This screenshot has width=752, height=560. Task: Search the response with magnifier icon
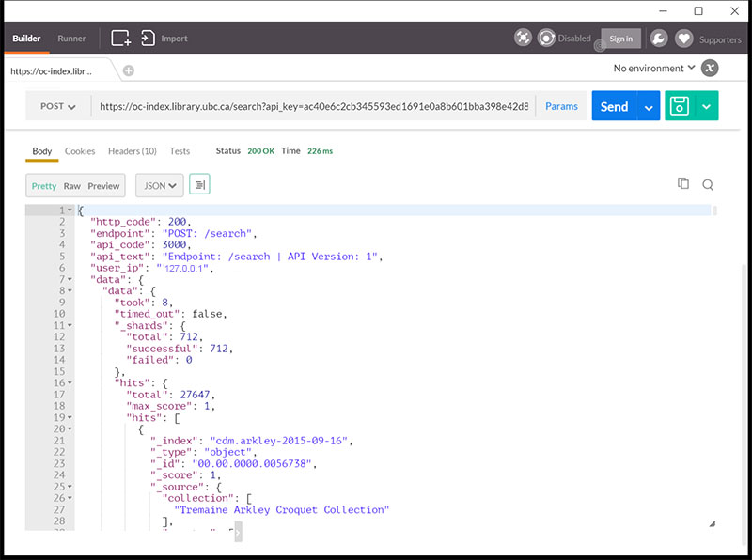[x=708, y=185]
